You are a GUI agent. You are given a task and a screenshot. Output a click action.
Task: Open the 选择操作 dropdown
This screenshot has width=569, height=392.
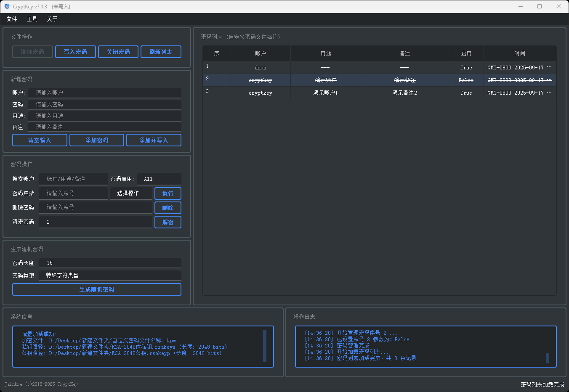[x=131, y=193]
